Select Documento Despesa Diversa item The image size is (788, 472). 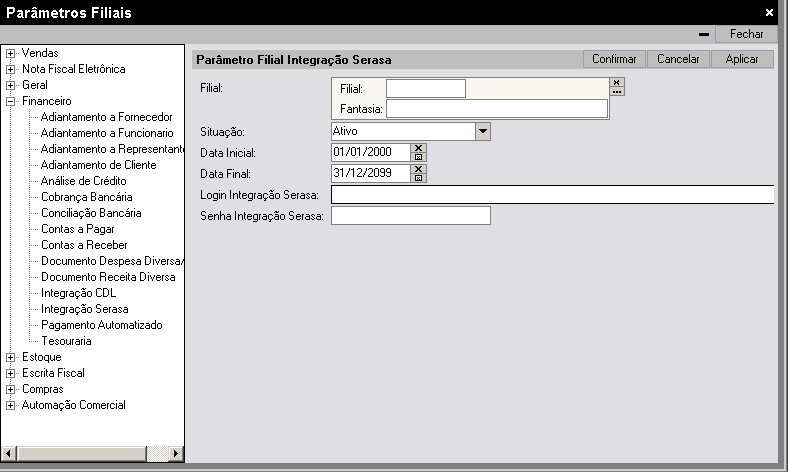[x=112, y=261]
